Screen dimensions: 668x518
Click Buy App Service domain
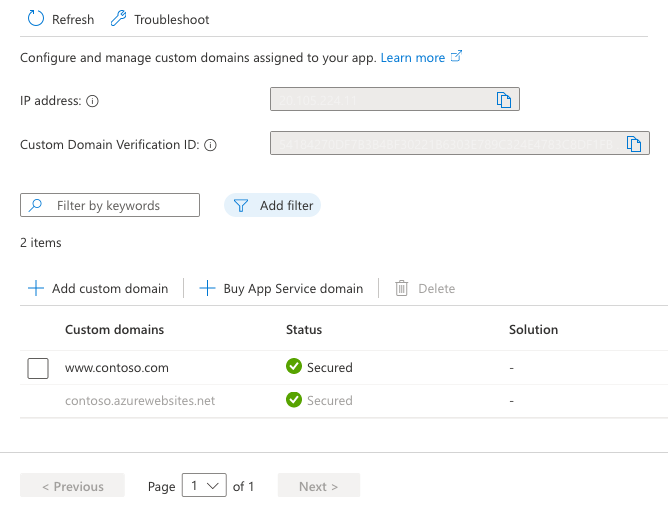(x=282, y=288)
